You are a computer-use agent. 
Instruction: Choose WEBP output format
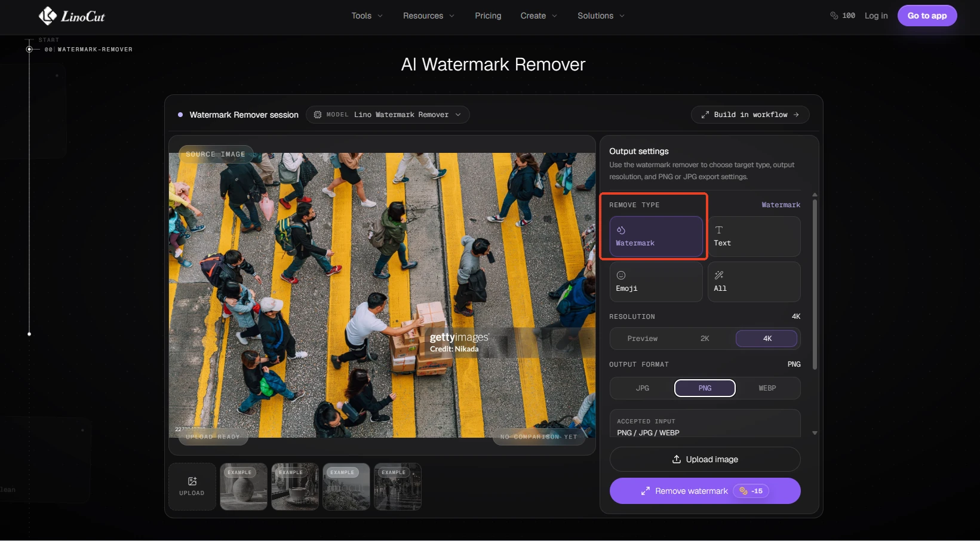tap(767, 388)
